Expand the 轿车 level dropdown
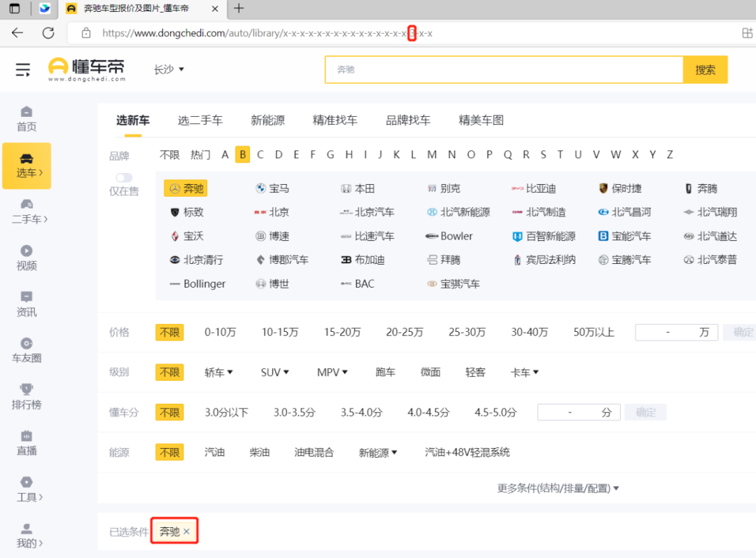The width and height of the screenshot is (756, 558). coord(218,372)
